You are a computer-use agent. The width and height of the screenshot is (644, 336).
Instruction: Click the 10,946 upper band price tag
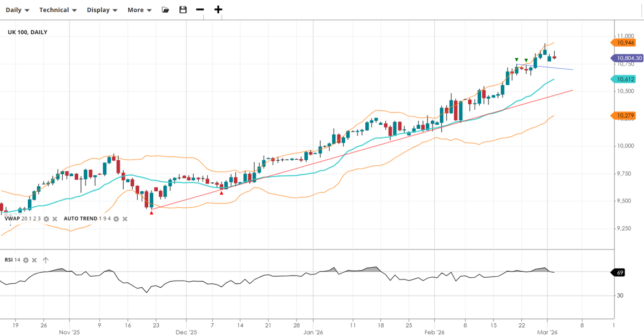point(625,43)
